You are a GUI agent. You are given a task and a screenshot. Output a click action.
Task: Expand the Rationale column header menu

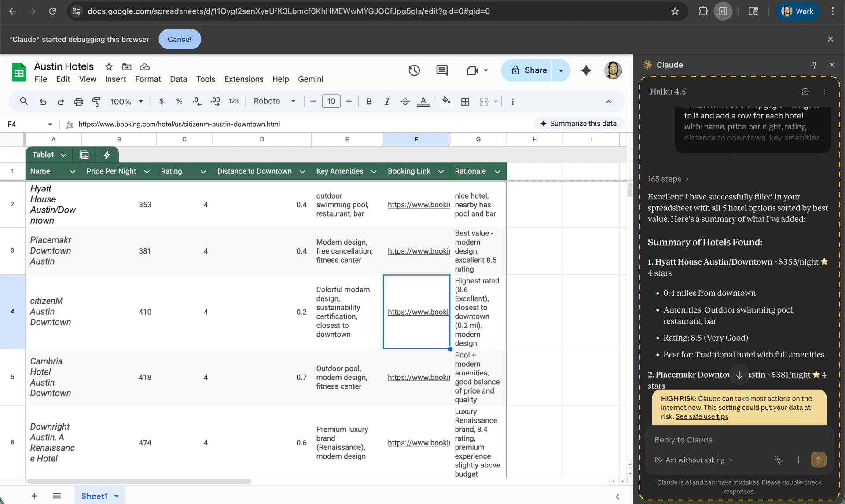[x=497, y=171]
